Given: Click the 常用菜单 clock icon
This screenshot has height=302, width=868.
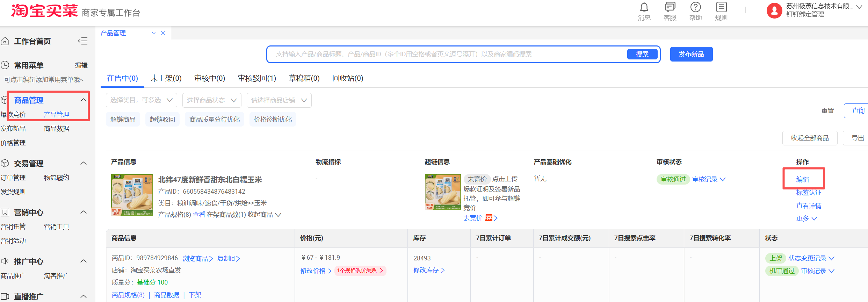Looking at the screenshot, I should tap(5, 65).
